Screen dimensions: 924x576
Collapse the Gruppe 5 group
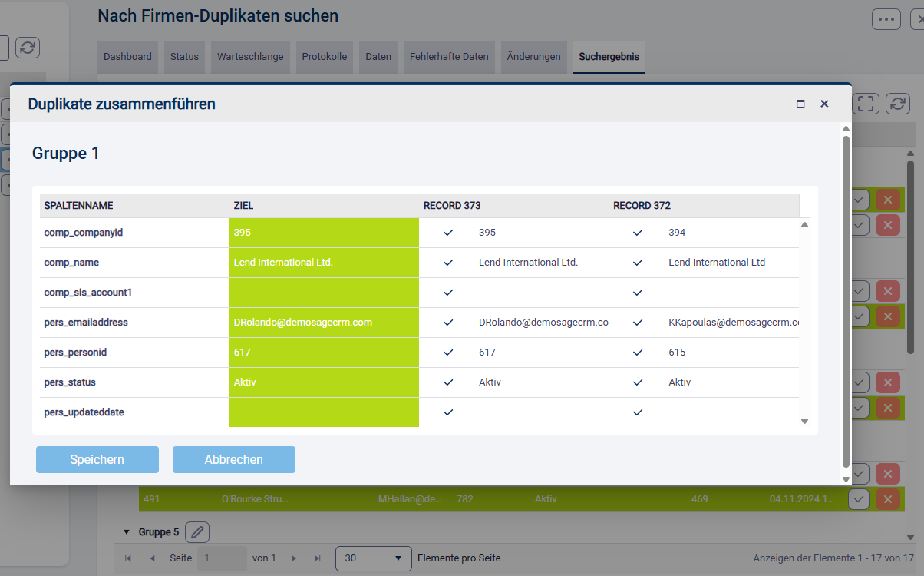pyautogui.click(x=126, y=531)
